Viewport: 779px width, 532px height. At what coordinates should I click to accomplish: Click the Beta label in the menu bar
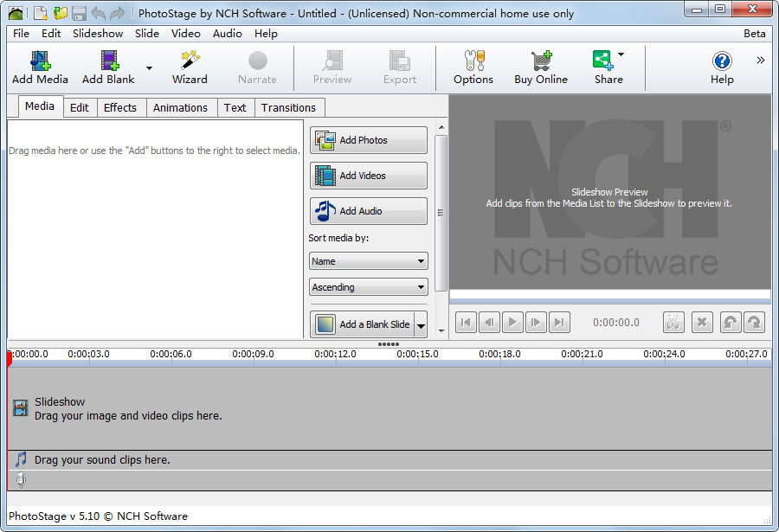pyautogui.click(x=754, y=33)
